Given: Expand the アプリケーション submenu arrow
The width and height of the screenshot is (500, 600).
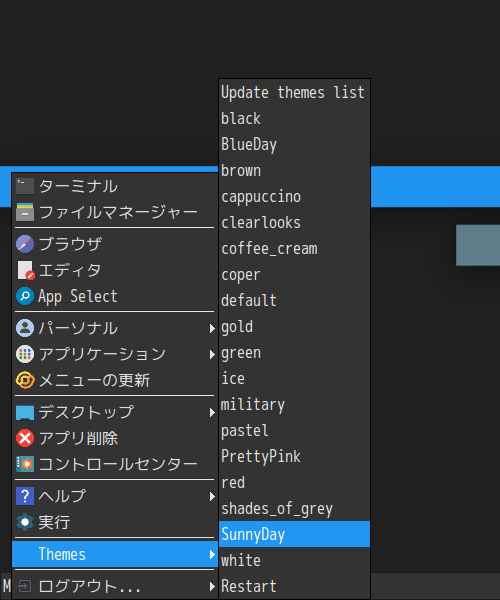Looking at the screenshot, I should [x=212, y=354].
